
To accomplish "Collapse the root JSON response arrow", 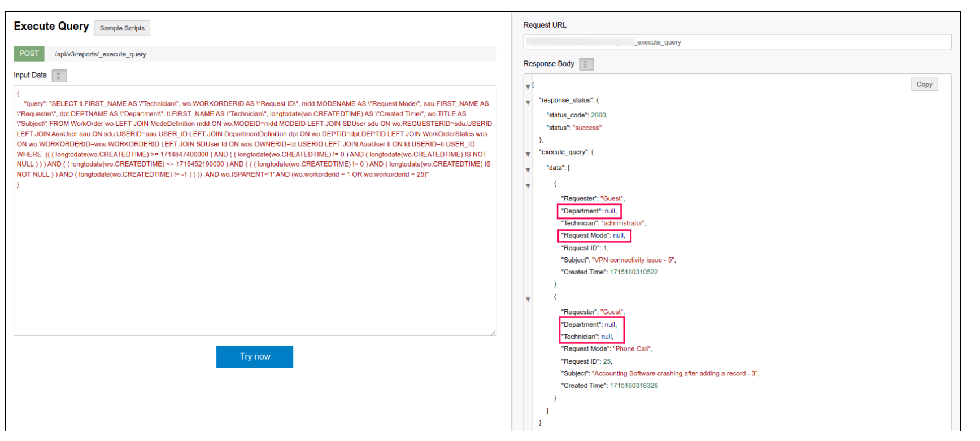I will point(528,86).
